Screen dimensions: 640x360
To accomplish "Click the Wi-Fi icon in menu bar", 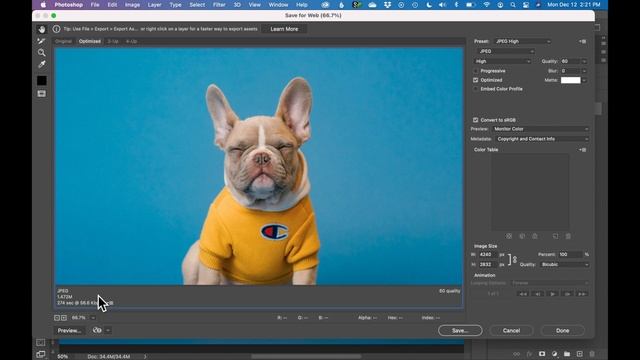I will 487,5.
